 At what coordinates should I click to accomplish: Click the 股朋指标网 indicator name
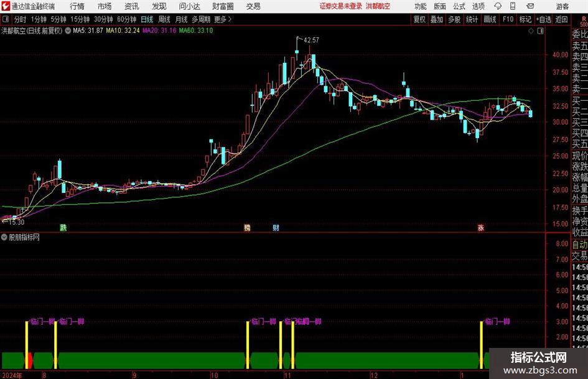click(24, 237)
